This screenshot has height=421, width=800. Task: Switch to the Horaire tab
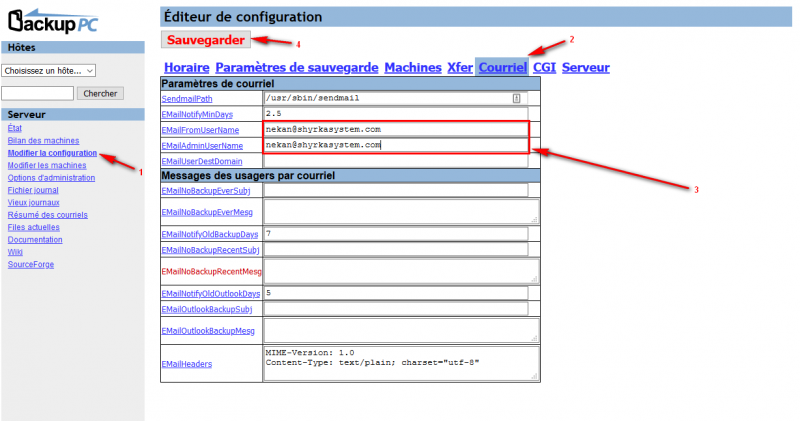pos(187,67)
